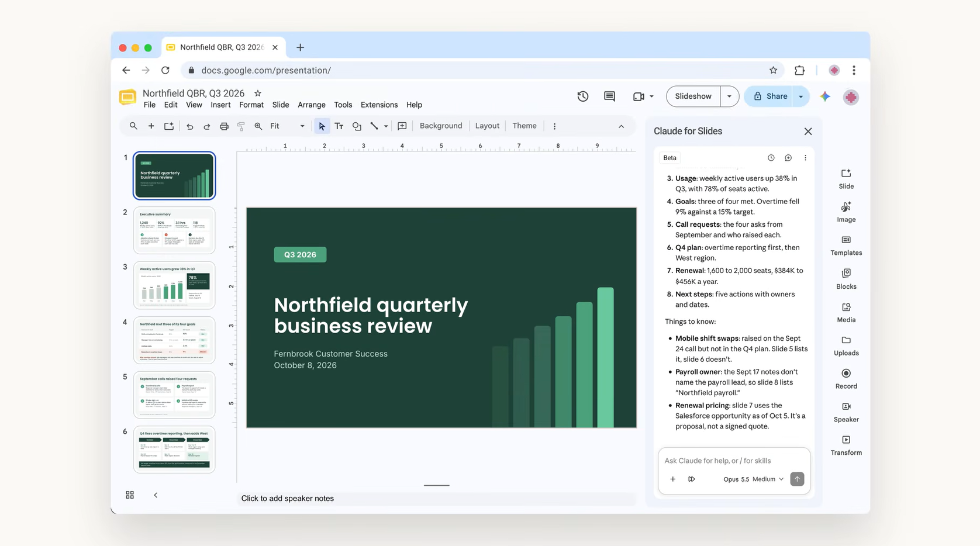Collapse the toolbar with the up chevron
The height and width of the screenshot is (546, 980).
[621, 126]
